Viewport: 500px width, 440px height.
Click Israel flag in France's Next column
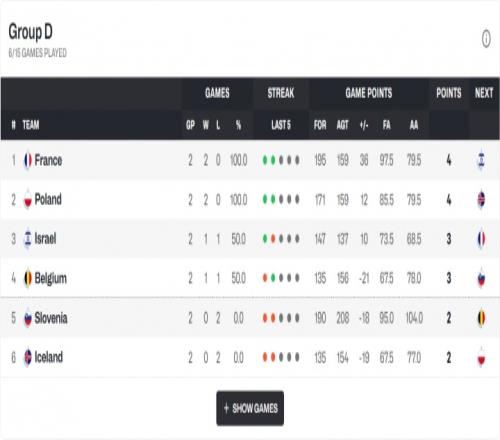pyautogui.click(x=481, y=160)
